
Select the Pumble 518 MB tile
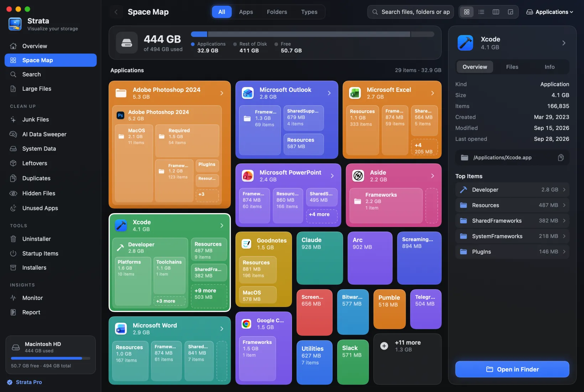(390, 309)
